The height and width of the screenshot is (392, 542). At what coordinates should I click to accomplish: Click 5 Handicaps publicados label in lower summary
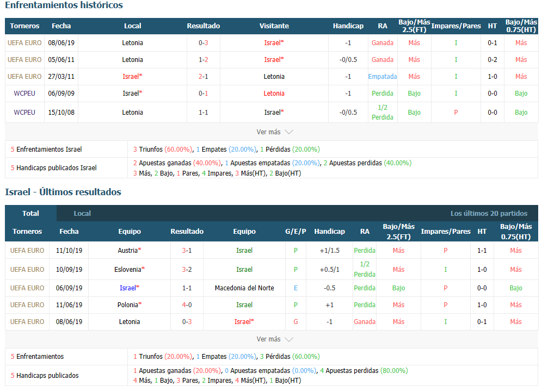click(x=45, y=376)
